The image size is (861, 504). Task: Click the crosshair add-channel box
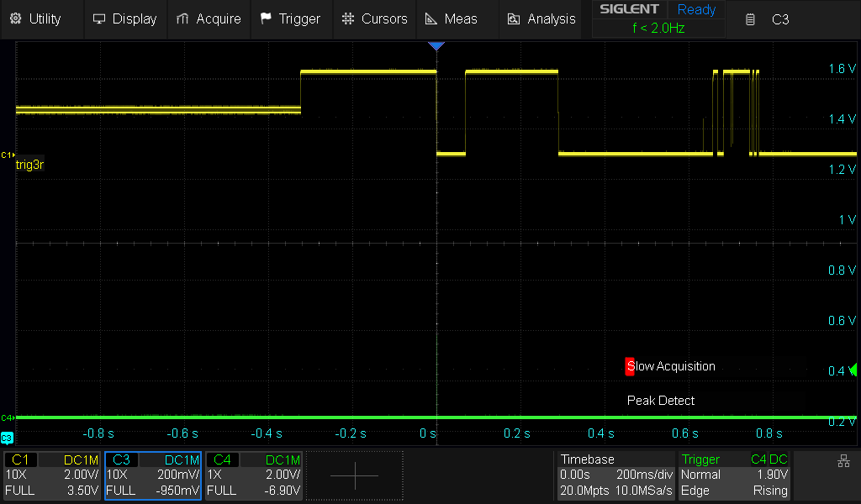[355, 475]
